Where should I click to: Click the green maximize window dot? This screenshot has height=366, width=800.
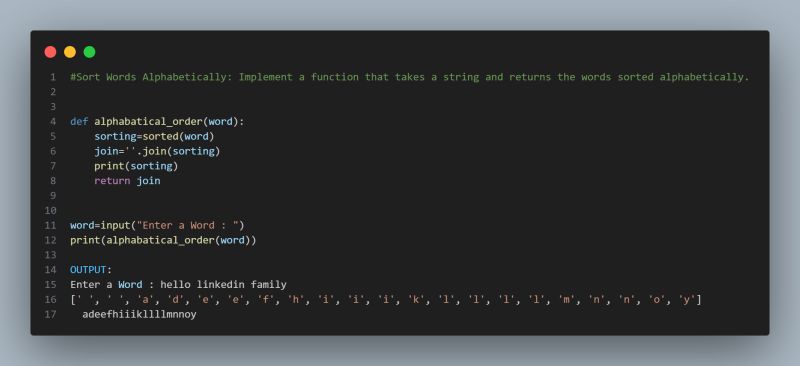[89, 52]
